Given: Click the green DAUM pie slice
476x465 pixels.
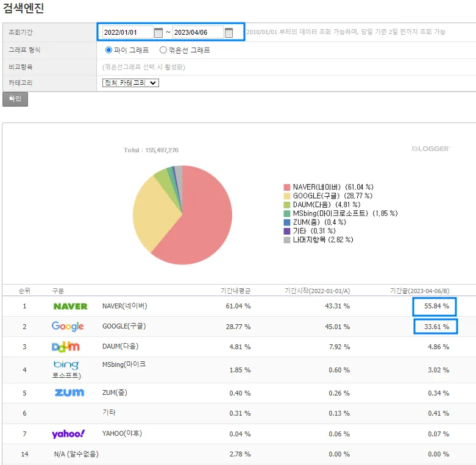Looking at the screenshot, I should (165, 182).
